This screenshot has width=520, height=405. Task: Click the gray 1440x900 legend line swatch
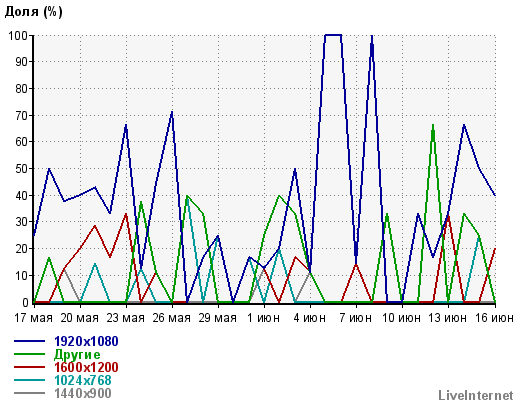pos(29,393)
